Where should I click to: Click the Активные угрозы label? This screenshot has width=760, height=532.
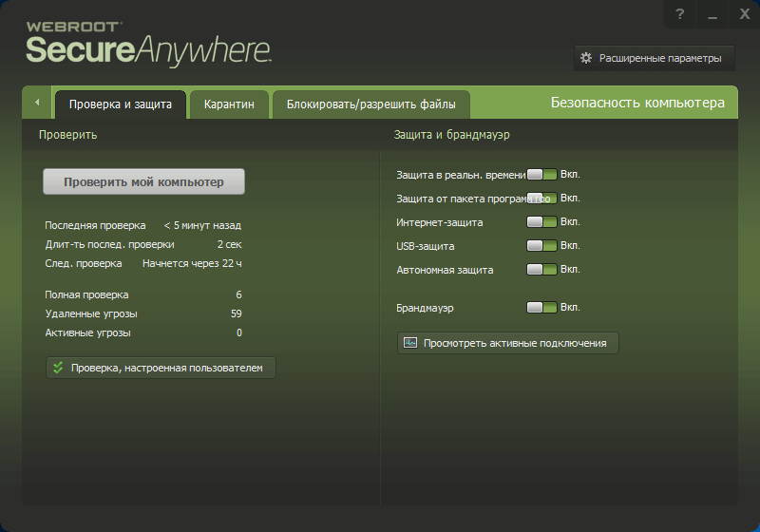[87, 332]
